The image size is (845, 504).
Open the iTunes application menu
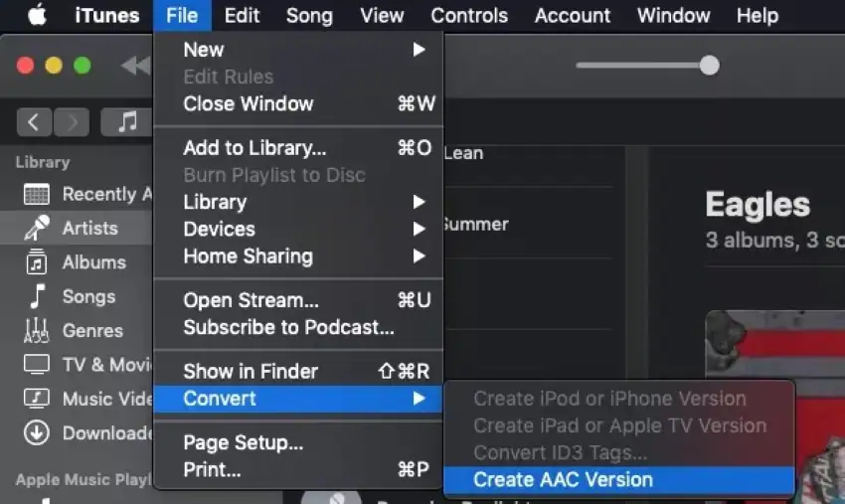(x=107, y=16)
